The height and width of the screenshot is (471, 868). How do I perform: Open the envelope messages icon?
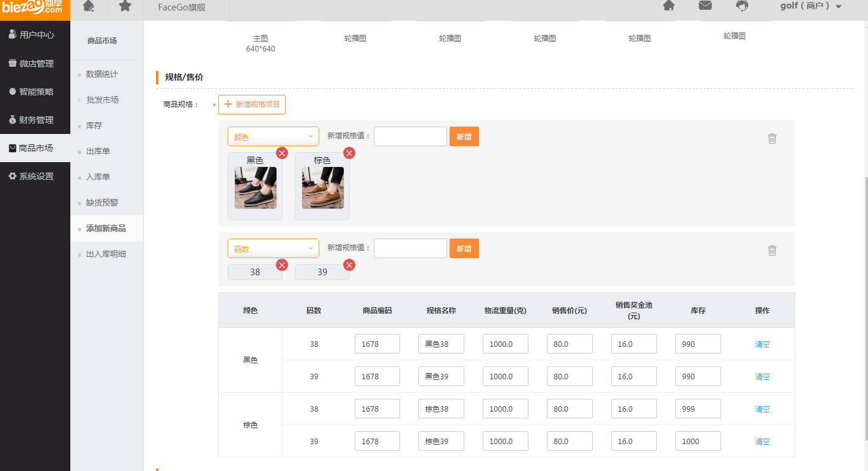tap(705, 6)
